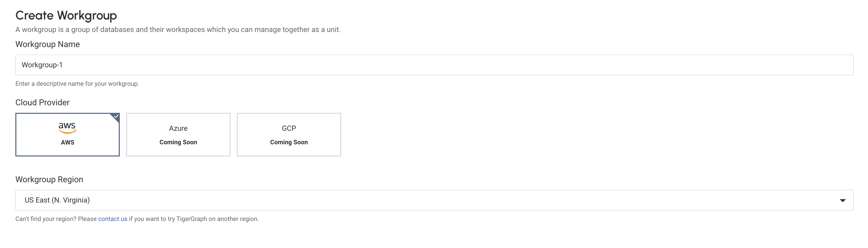Click the AWS logo icon

(x=67, y=127)
